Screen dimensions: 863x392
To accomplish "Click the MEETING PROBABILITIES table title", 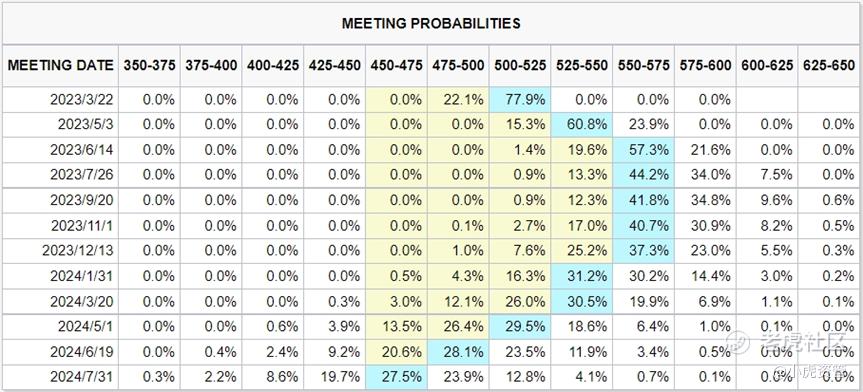I will 431,23.
